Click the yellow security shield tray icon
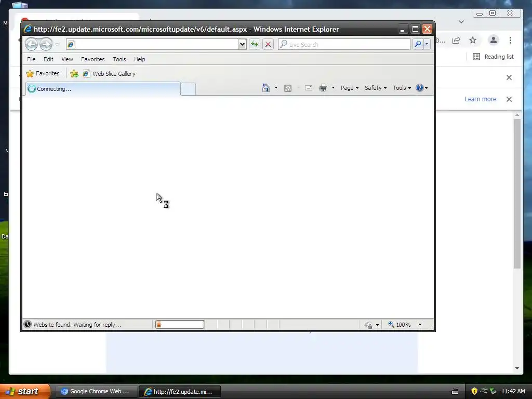 pos(474,391)
